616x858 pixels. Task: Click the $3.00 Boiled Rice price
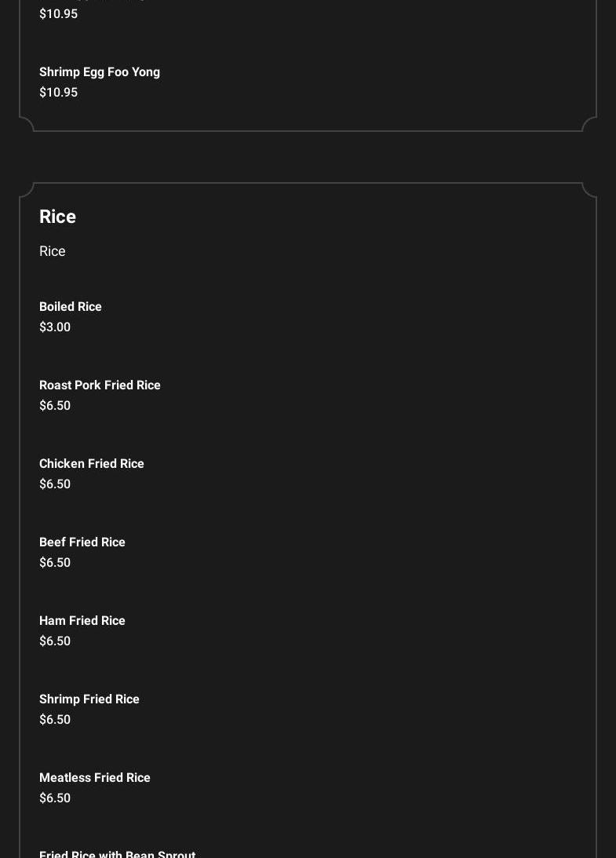pyautogui.click(x=55, y=327)
